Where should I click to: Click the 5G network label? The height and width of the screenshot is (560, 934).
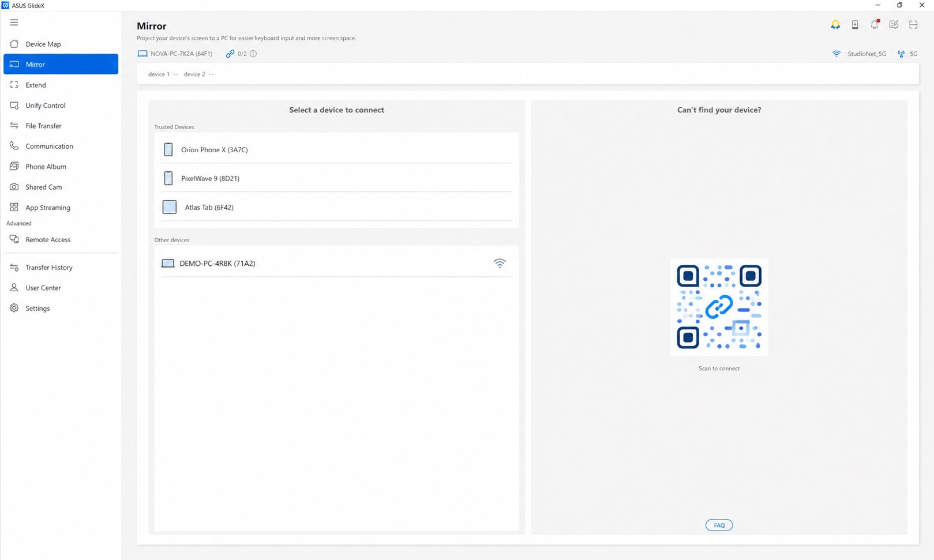(913, 54)
